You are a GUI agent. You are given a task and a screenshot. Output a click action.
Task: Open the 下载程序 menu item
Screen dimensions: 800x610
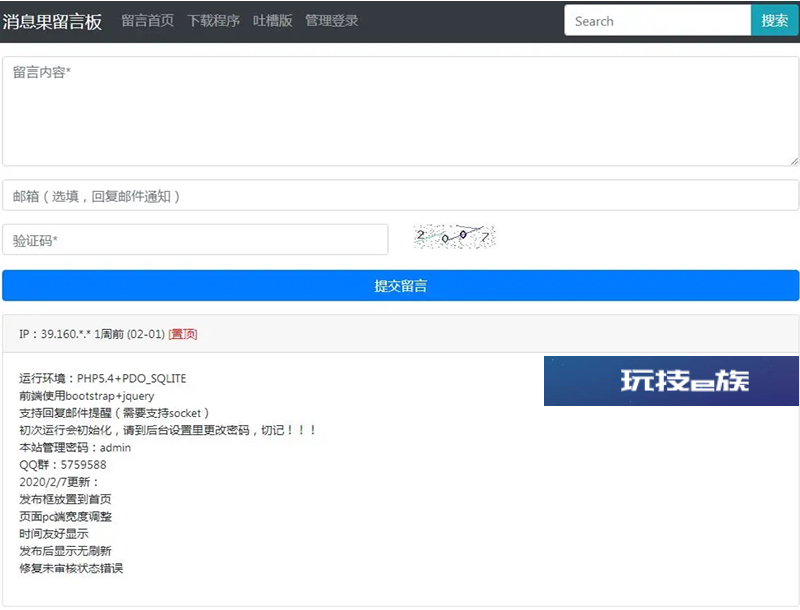click(x=213, y=21)
